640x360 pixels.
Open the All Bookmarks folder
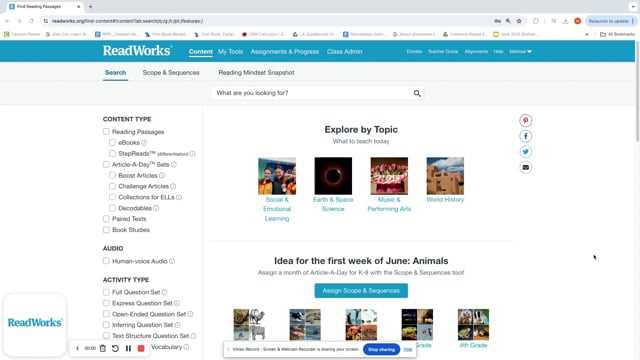[x=617, y=34]
